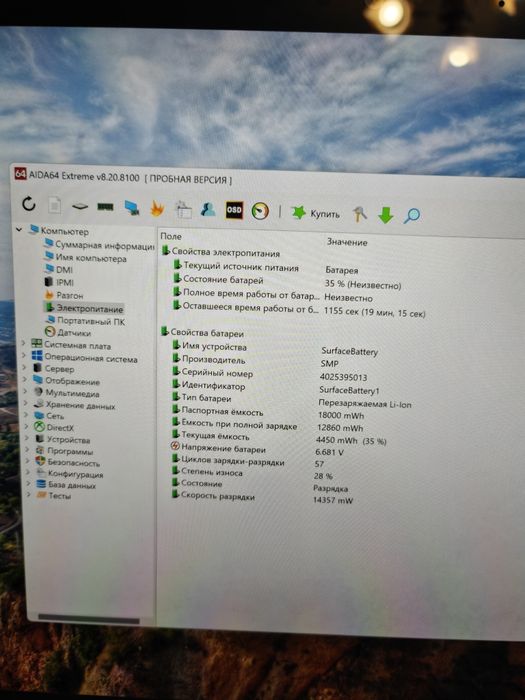Image resolution: width=525 pixels, height=700 pixels.
Task: Click the magnifier search icon
Action: point(412,216)
